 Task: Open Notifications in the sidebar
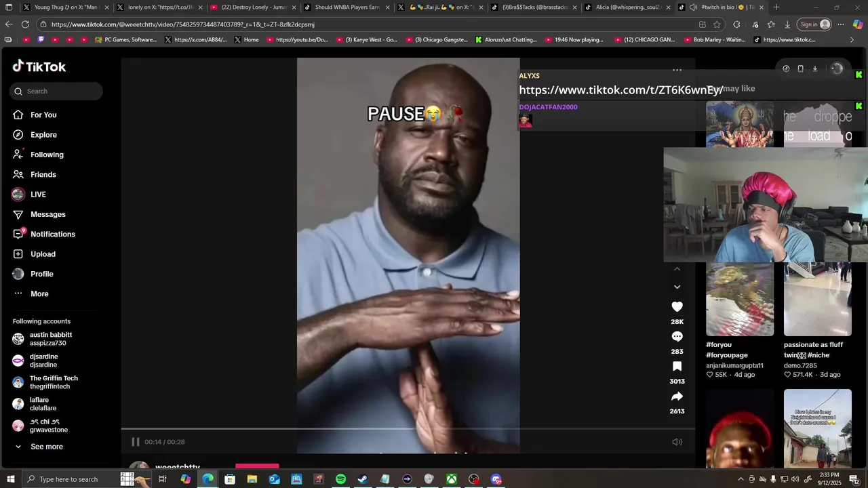(52, 235)
